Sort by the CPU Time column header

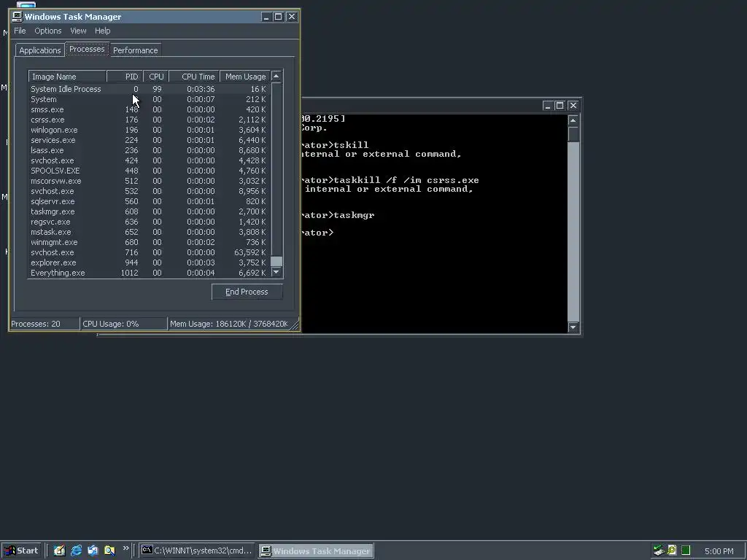(194, 76)
